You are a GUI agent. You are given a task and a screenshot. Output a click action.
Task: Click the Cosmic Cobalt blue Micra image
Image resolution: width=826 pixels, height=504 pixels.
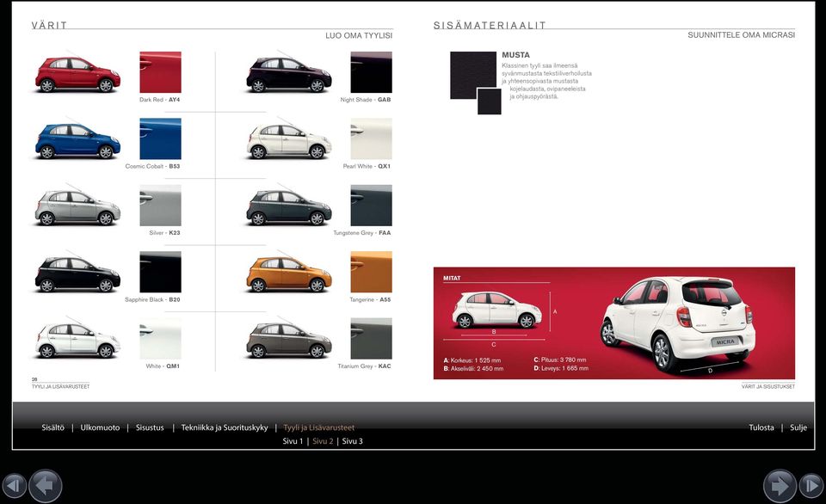(x=78, y=140)
